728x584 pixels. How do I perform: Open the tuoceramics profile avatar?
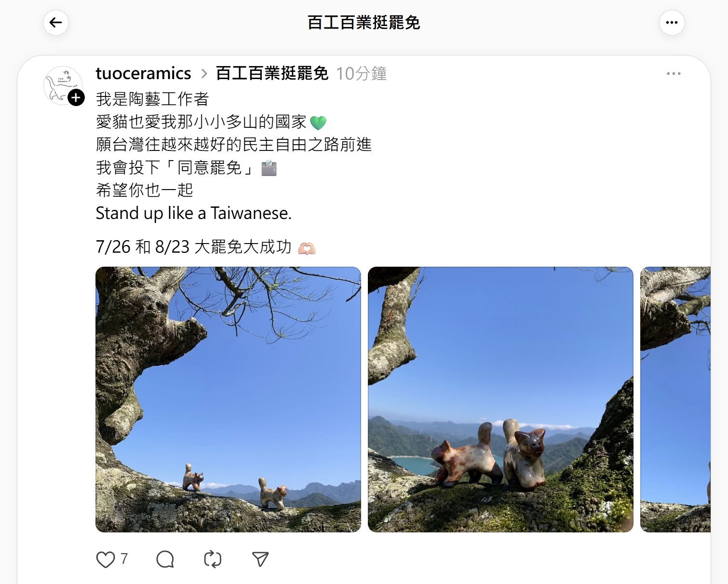pos(63,85)
